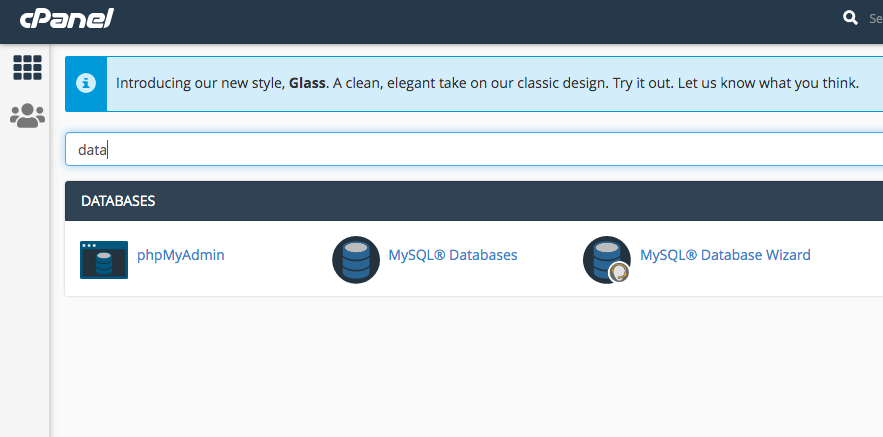Click the DATABASES heading text
The width and height of the screenshot is (883, 437).
[118, 201]
